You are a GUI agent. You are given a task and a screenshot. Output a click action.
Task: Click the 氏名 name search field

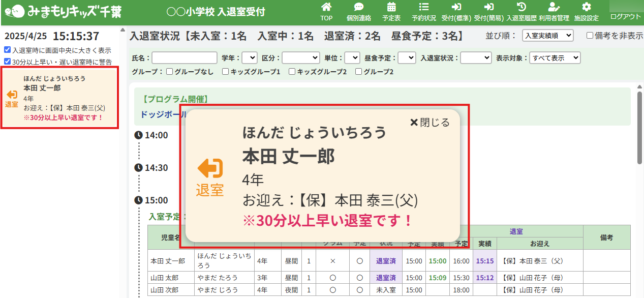[184, 58]
